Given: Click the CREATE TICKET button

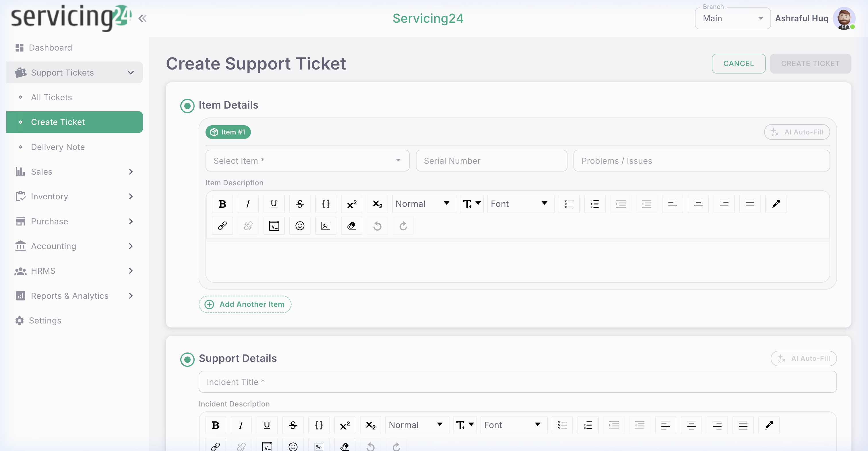Looking at the screenshot, I should pos(810,63).
